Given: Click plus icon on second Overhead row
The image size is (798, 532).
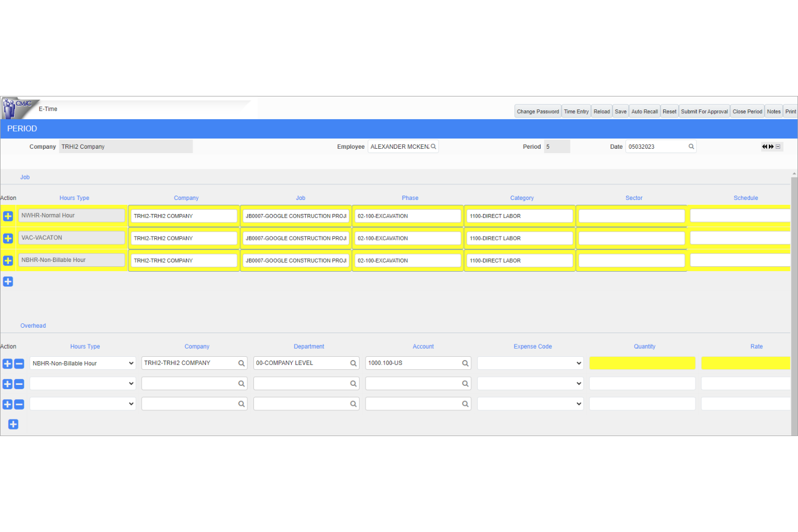Looking at the screenshot, I should point(8,384).
